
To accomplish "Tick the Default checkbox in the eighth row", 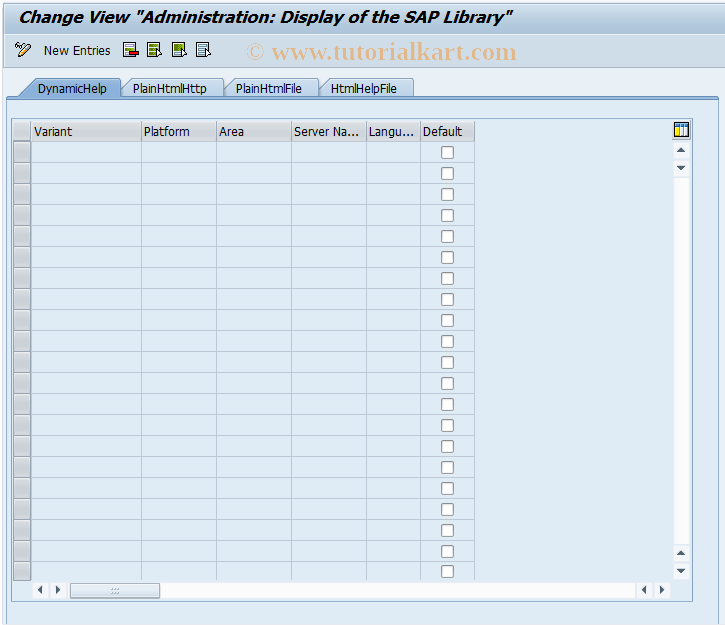I will pyautogui.click(x=447, y=300).
